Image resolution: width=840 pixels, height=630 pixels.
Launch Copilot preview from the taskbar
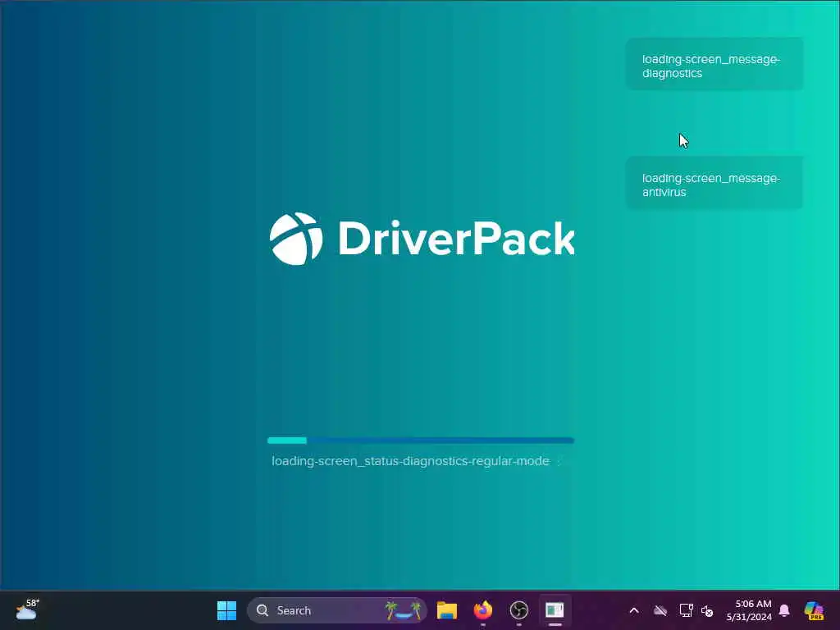tap(814, 610)
